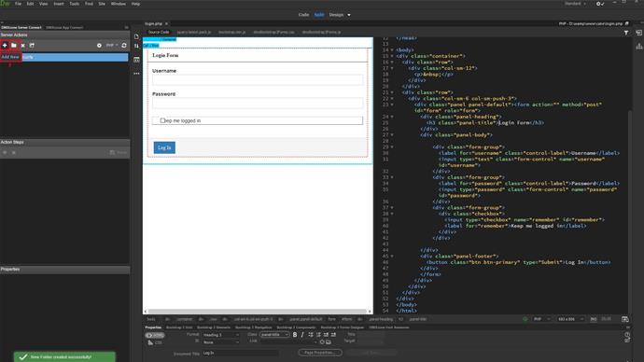Open the Format Heading 3 dropdown
This screenshot has width=644, height=362.
pos(221,335)
